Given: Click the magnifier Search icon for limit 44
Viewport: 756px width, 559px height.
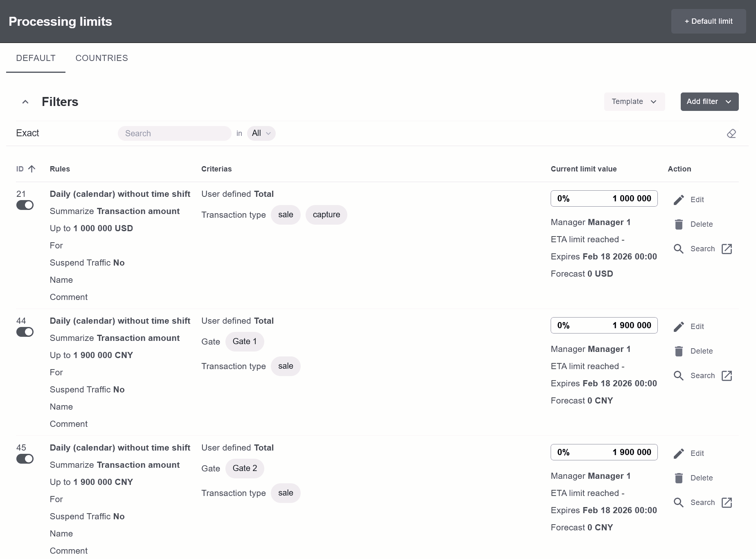Looking at the screenshot, I should click(679, 376).
